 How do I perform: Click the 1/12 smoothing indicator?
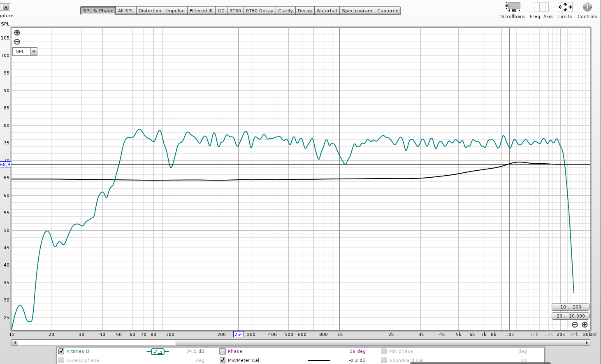tap(158, 352)
